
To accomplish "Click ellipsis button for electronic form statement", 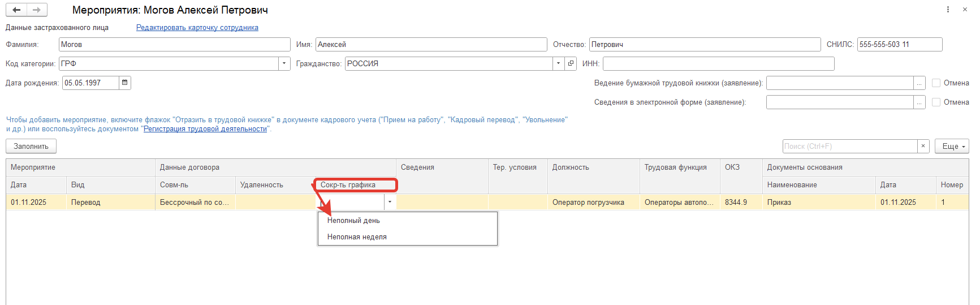I will [x=919, y=102].
